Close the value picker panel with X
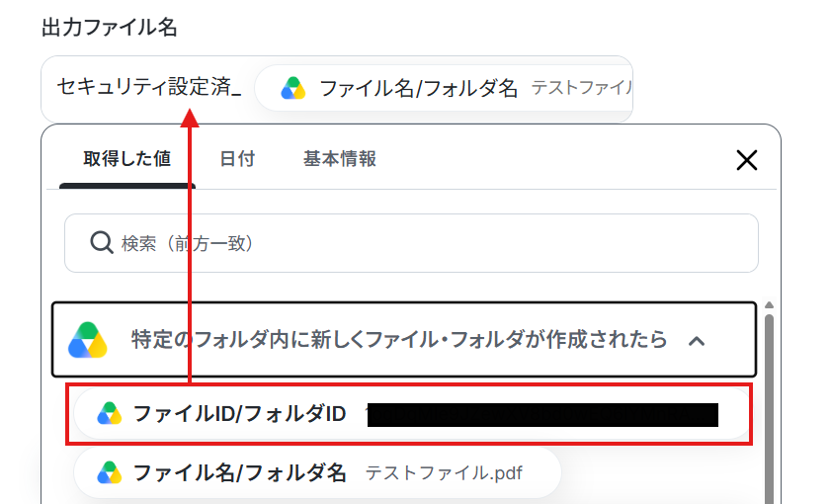This screenshot has height=504, width=830. tap(746, 160)
